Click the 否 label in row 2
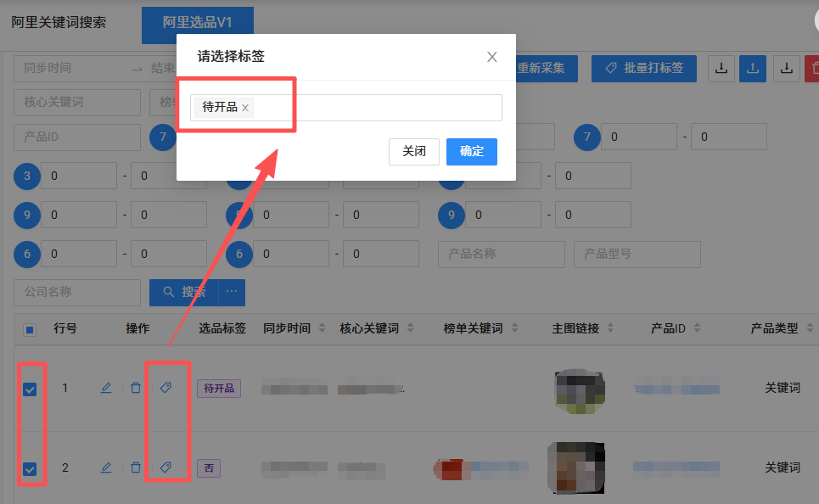819x504 pixels. pos(209,468)
